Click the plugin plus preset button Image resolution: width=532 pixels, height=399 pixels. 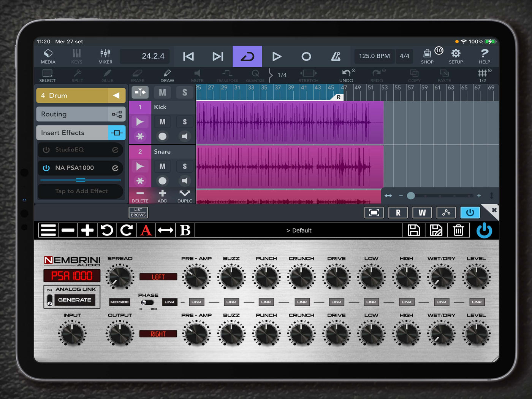[87, 230]
